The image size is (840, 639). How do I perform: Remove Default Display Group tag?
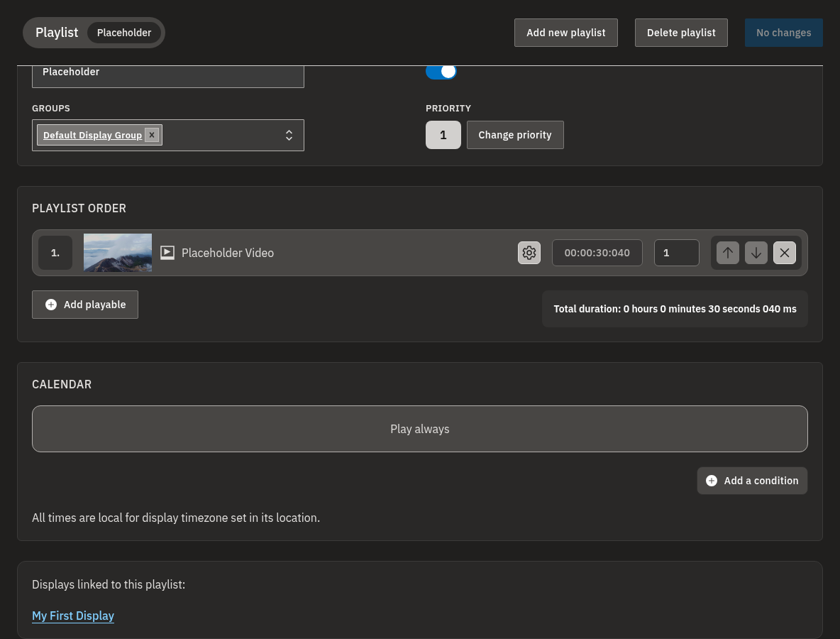pos(152,135)
